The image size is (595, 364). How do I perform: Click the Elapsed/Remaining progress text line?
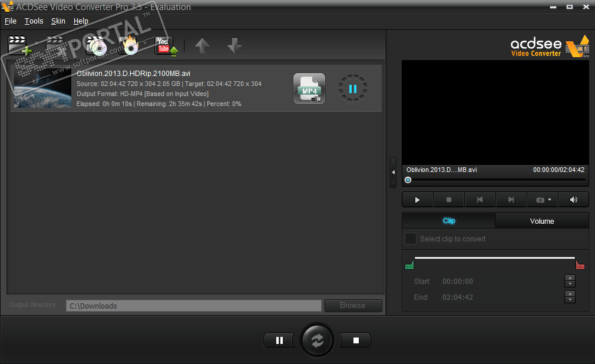pos(158,104)
